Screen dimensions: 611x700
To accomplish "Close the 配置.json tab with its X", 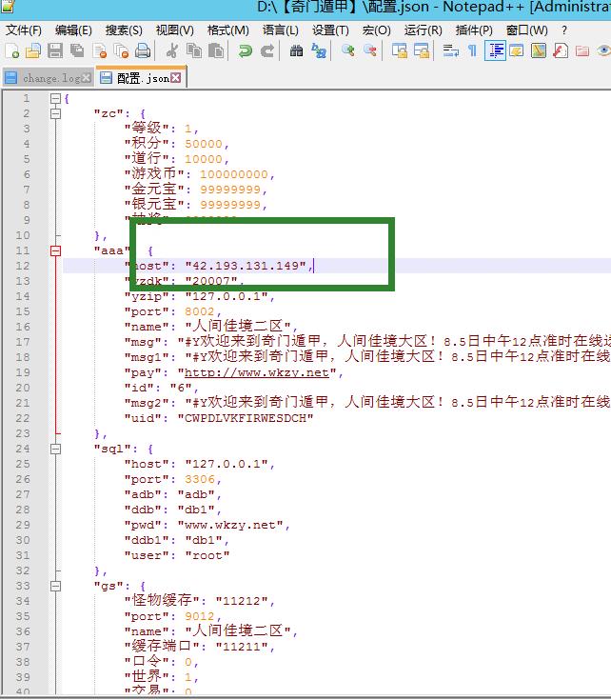I will tap(176, 78).
